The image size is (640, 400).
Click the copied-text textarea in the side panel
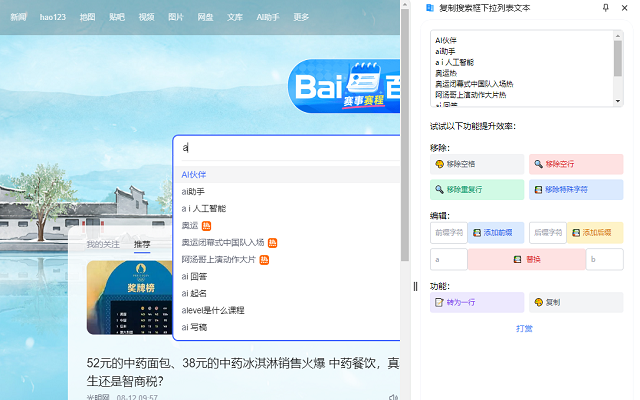pos(522,68)
